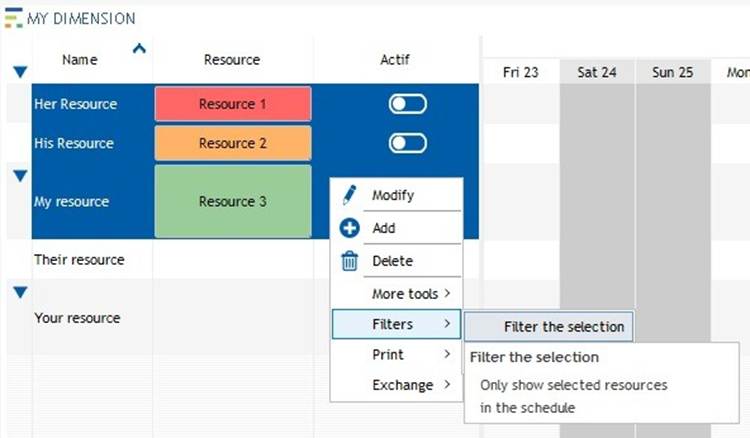This screenshot has width=750, height=438.
Task: Toggle Actif switch for His Resource
Action: (408, 143)
